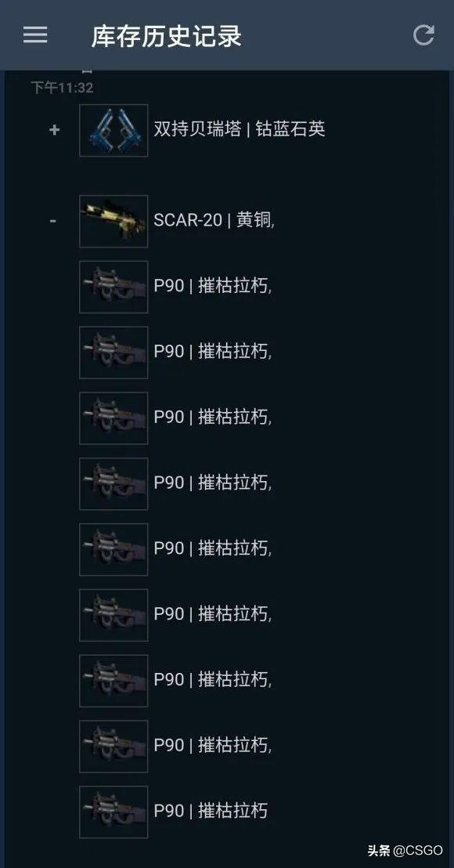Image resolution: width=454 pixels, height=868 pixels.
Task: Click the 下午11:32 timestamp
Action: [x=62, y=88]
